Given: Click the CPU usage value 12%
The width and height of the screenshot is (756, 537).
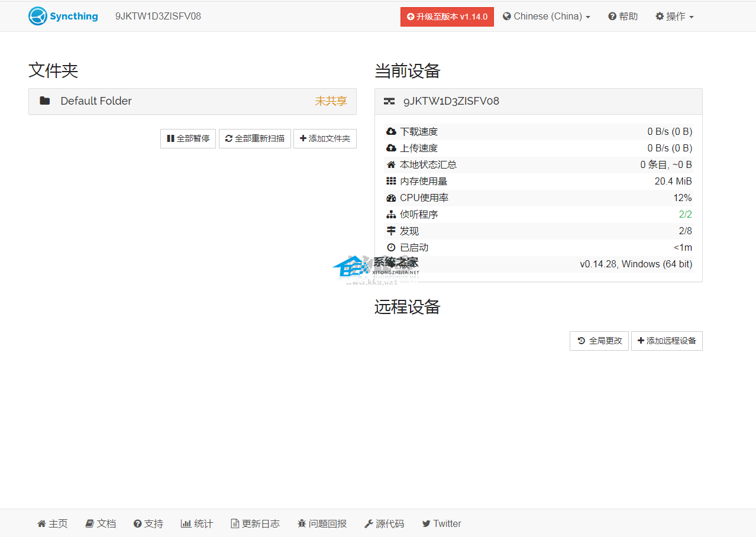Looking at the screenshot, I should point(683,198).
